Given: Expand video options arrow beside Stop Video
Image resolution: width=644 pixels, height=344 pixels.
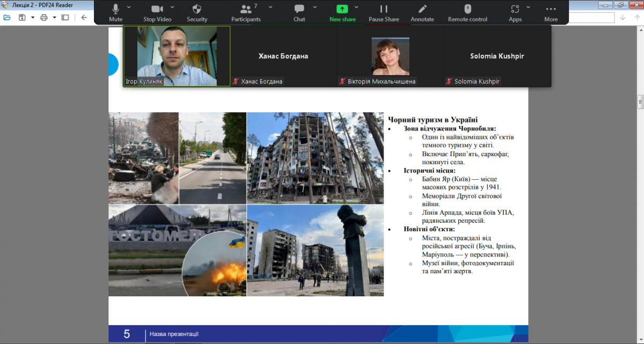Looking at the screenshot, I should tap(172, 7).
